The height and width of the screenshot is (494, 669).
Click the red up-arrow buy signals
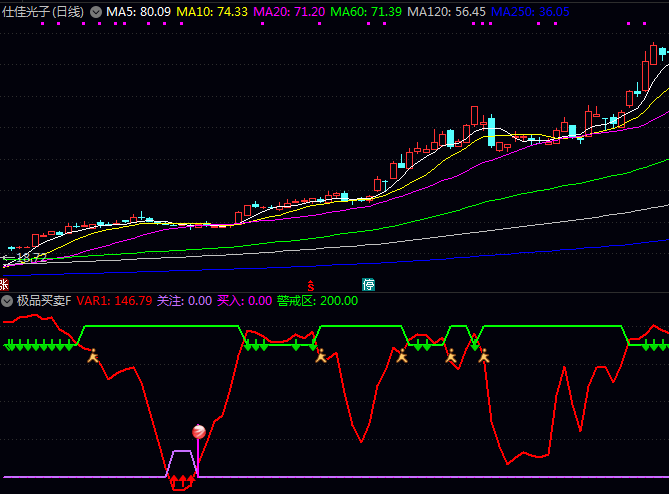(x=181, y=482)
